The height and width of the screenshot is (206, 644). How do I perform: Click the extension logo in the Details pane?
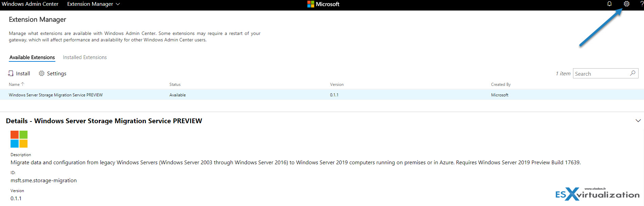coord(19,139)
